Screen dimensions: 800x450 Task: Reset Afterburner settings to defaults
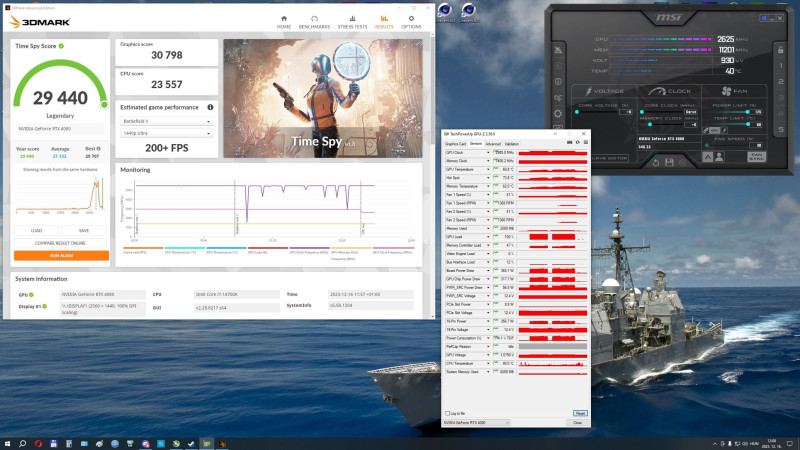pos(656,162)
